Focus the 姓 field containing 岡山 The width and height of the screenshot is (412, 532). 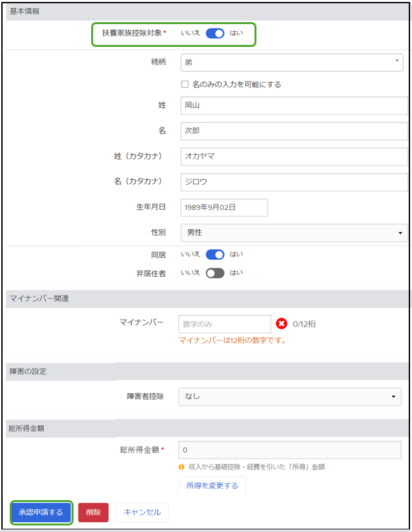coord(294,105)
